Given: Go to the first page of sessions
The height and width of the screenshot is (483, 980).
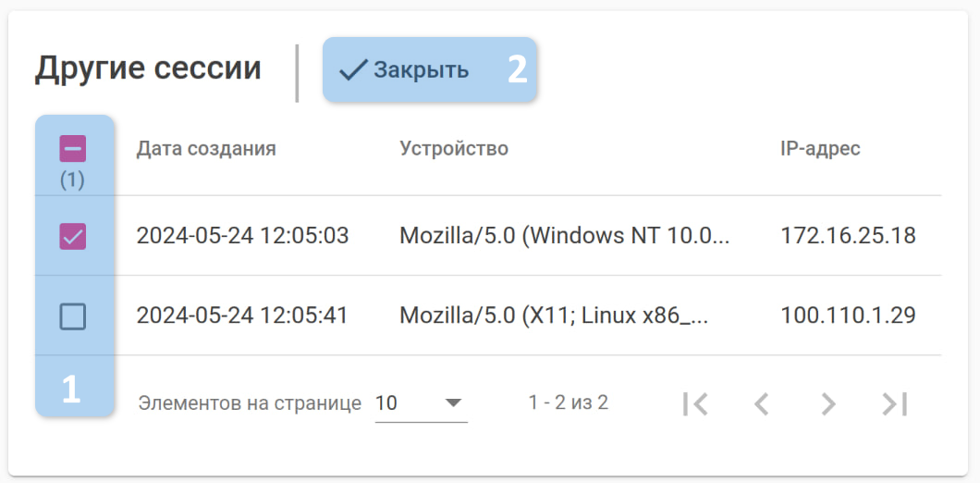Looking at the screenshot, I should click(x=694, y=403).
